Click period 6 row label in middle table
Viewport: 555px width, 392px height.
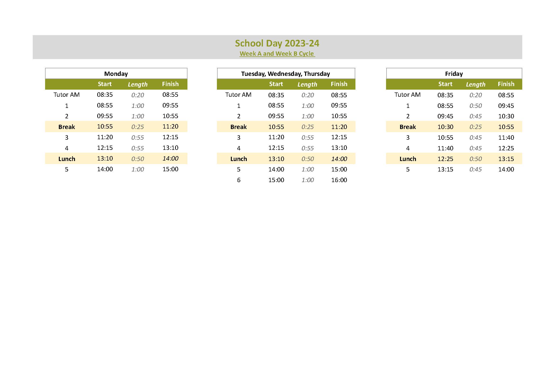pyautogui.click(x=238, y=180)
